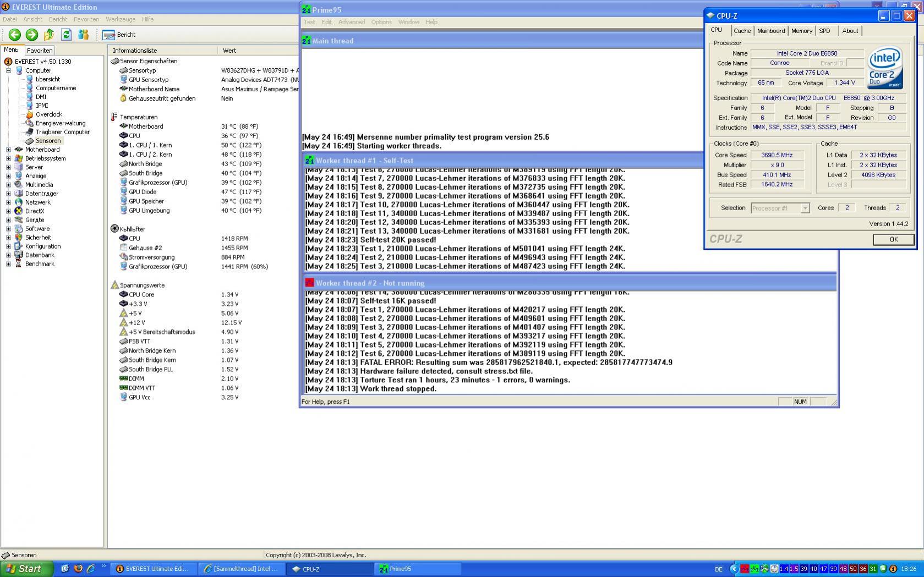
Task: Click the tray expand arrow icon
Action: 734,569
